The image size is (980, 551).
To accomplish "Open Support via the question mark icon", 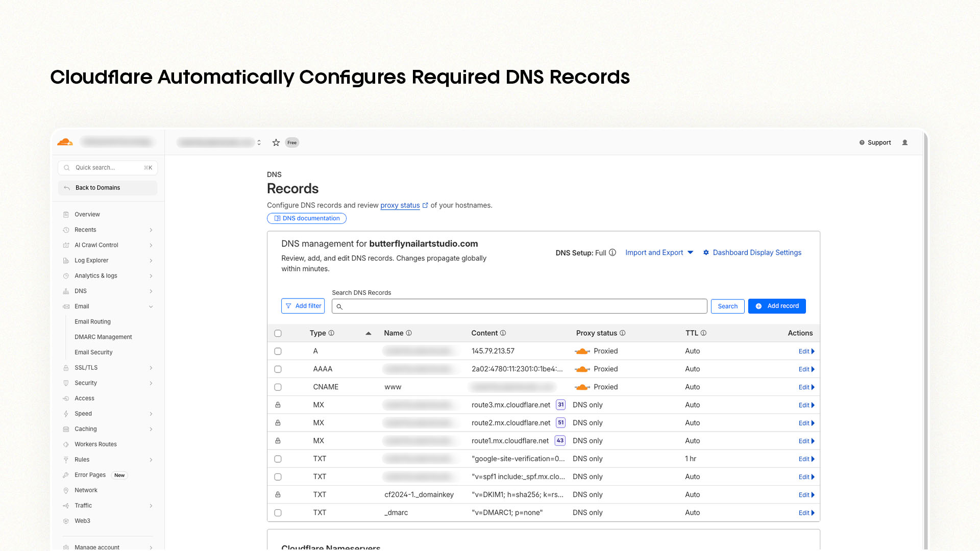I will click(862, 142).
